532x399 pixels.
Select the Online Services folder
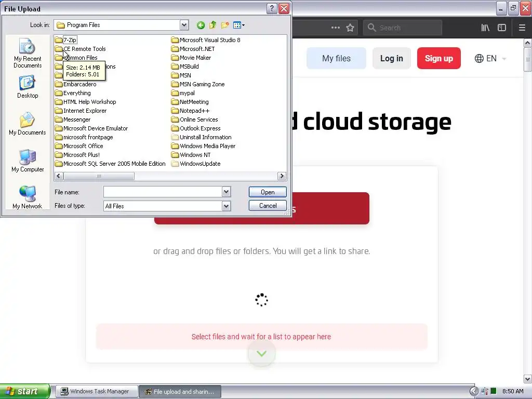point(195,119)
